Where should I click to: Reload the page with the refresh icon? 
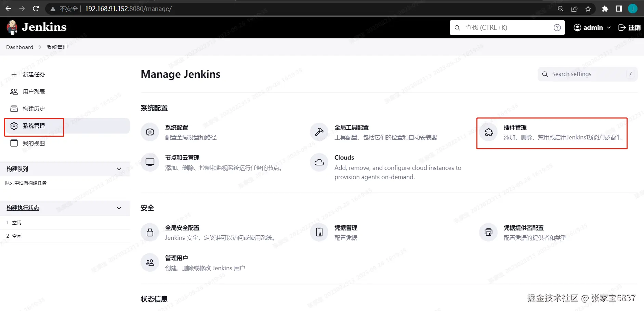coord(36,9)
